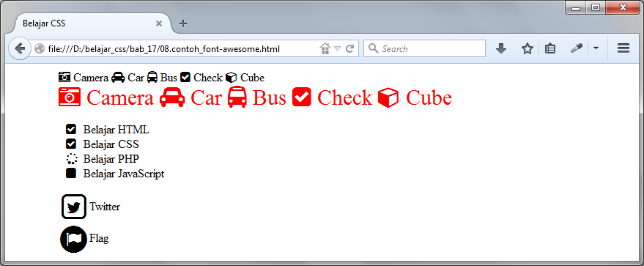Click the Twitter bird icon
The height and width of the screenshot is (266, 644).
tap(74, 207)
